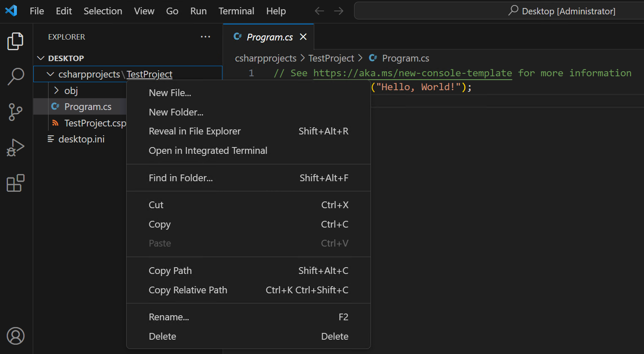Click the command center search bar
The height and width of the screenshot is (354, 644).
tap(498, 11)
